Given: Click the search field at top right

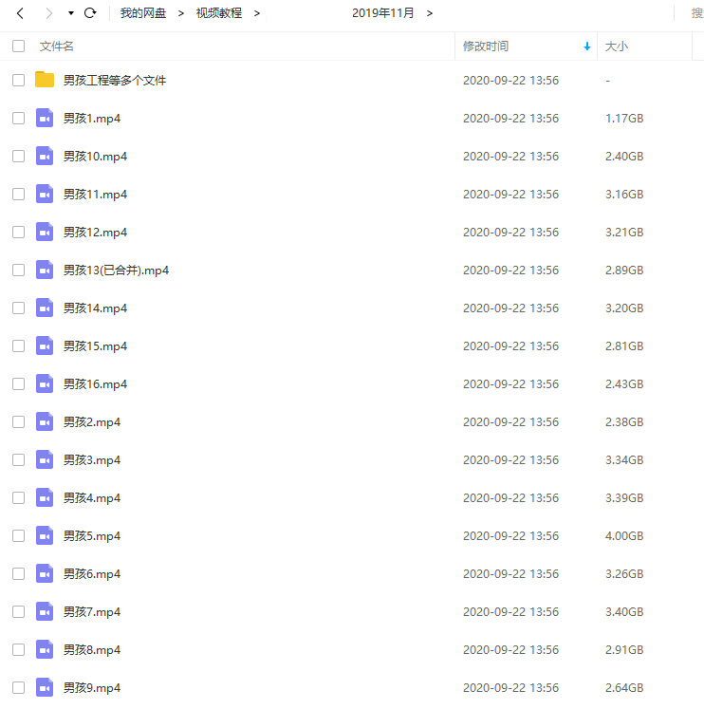Looking at the screenshot, I should pyautogui.click(x=695, y=13).
